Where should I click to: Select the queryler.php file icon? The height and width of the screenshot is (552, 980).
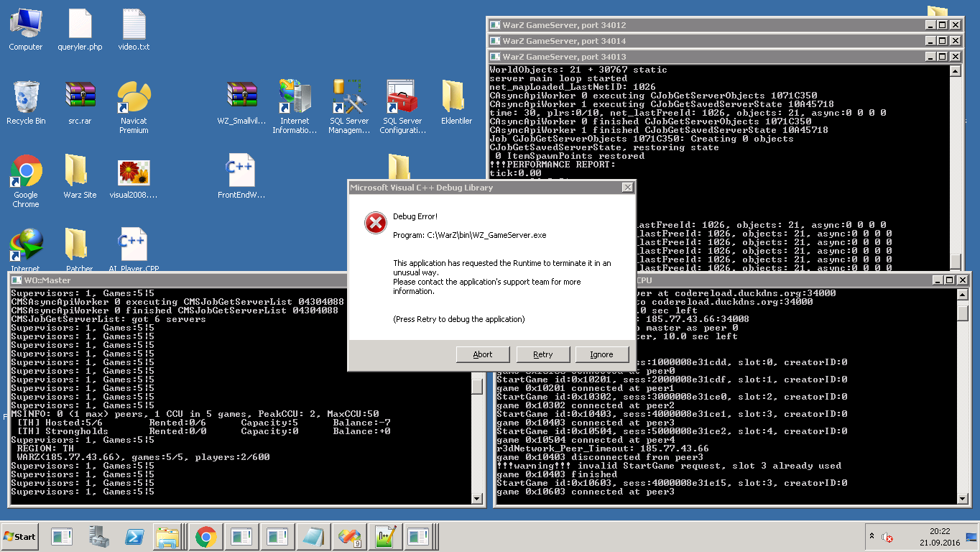coord(80,30)
